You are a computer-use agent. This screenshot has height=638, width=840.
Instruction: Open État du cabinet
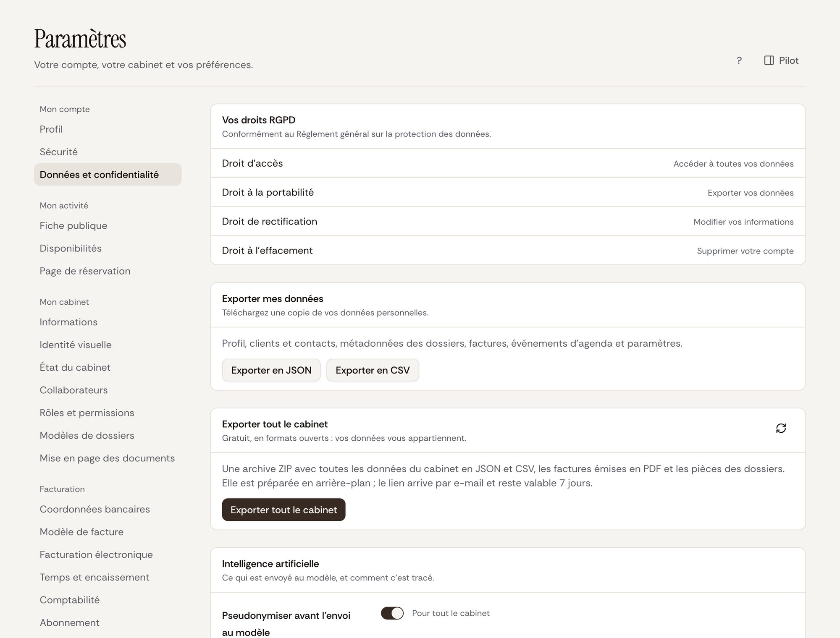108,368
